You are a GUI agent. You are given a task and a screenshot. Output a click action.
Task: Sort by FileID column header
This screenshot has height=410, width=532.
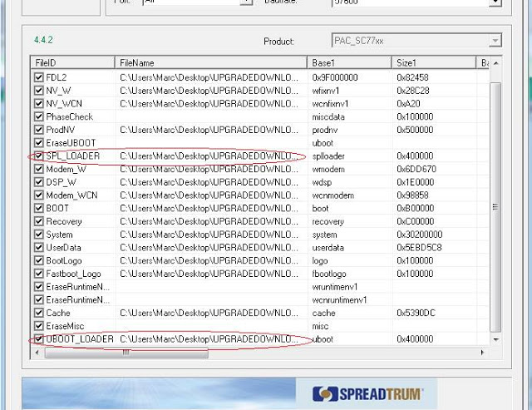(x=72, y=63)
